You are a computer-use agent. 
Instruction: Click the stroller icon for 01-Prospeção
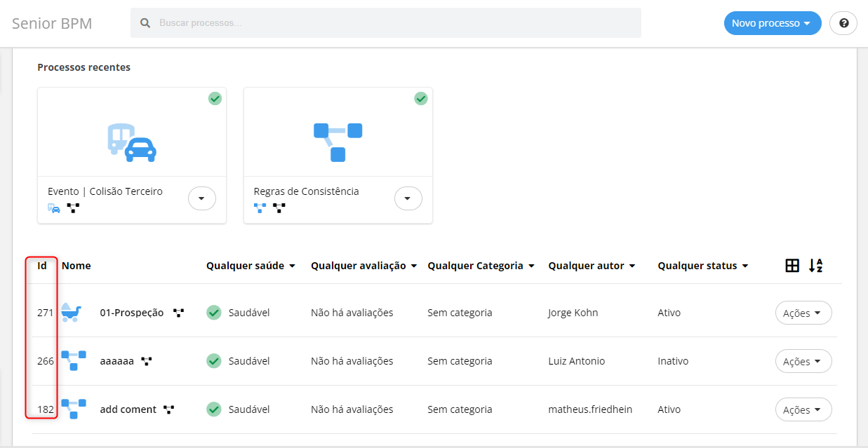[72, 313]
